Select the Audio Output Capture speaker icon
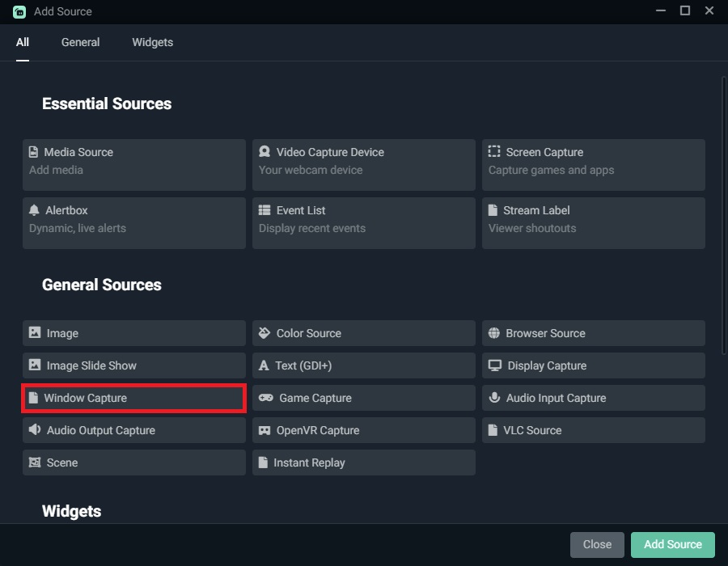Image resolution: width=728 pixels, height=566 pixels. (35, 430)
